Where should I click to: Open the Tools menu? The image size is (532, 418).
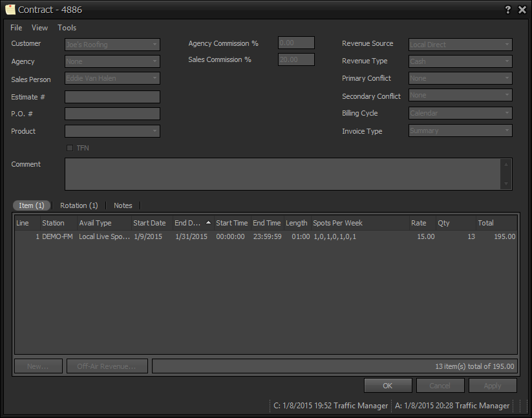click(x=67, y=28)
